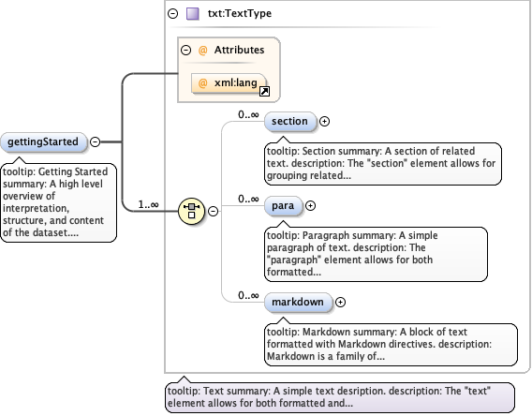532x416 pixels.
Task: Click the @ icon on the xml:lang attribute
Action: 202,83
